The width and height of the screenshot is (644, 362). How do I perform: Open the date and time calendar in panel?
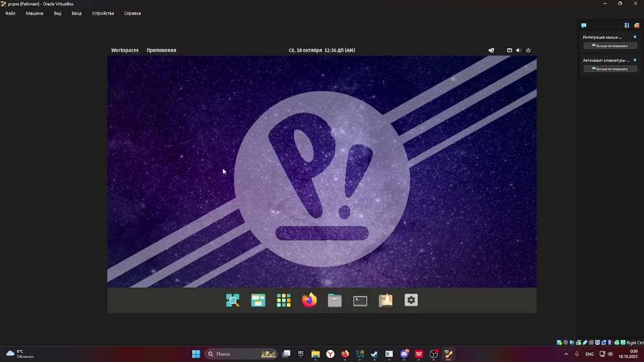click(322, 50)
